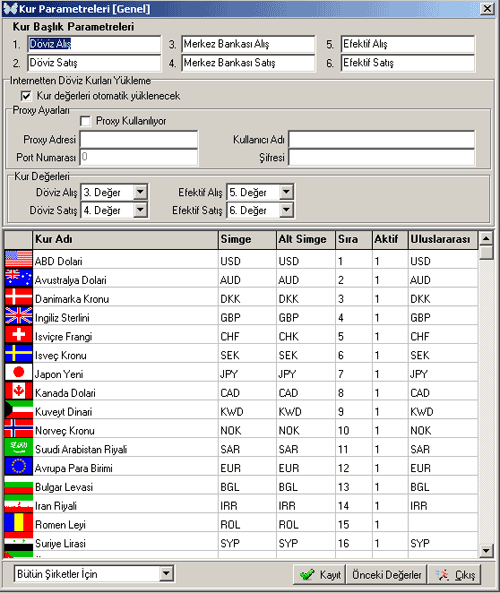Viewport: 500px width, 593px height.
Task: Open the Döviz Alış value dropdown
Action: (140, 192)
